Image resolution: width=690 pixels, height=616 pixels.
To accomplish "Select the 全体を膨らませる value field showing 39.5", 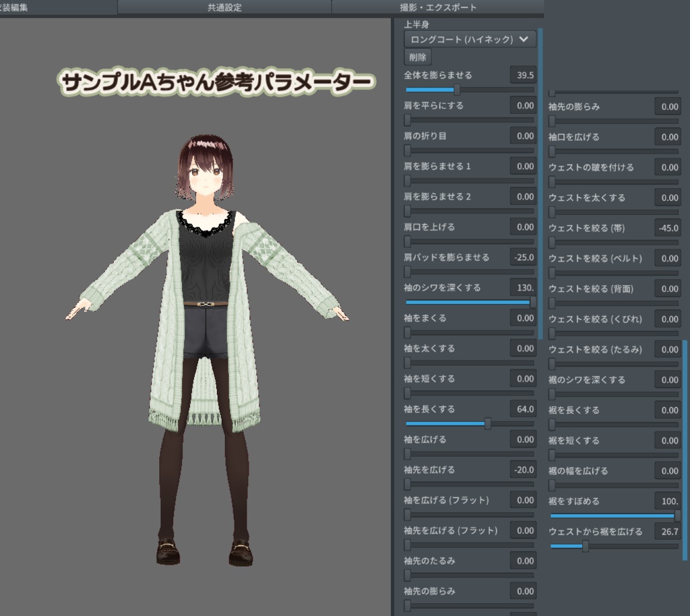I will click(x=524, y=75).
